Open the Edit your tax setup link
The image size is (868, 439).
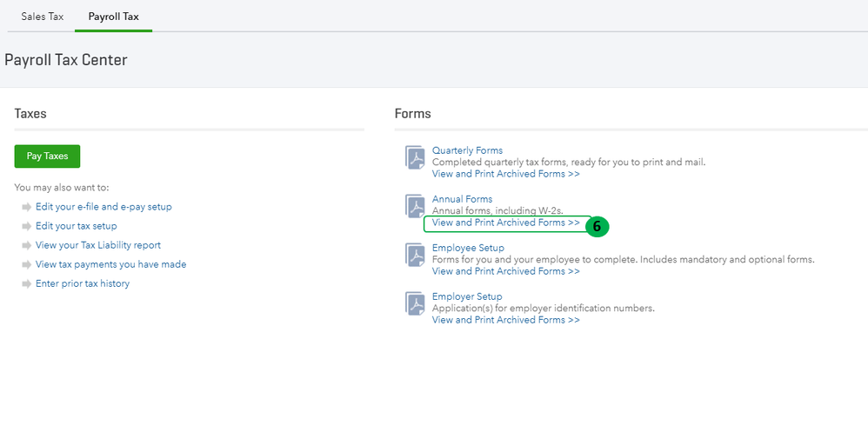point(77,226)
